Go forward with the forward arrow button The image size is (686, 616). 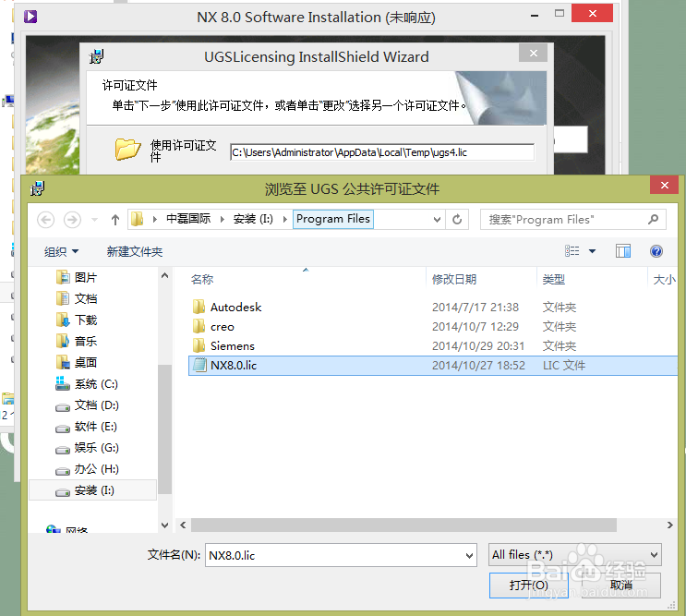point(72,219)
